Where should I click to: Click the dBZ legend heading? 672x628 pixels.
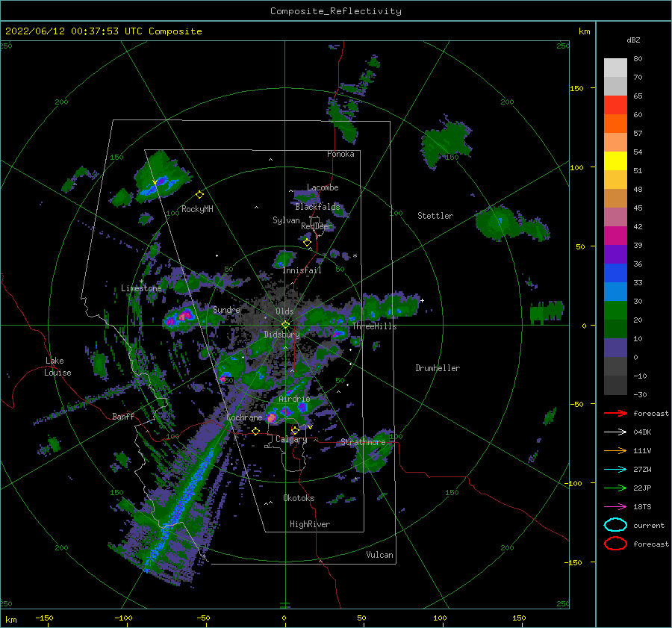click(x=633, y=40)
